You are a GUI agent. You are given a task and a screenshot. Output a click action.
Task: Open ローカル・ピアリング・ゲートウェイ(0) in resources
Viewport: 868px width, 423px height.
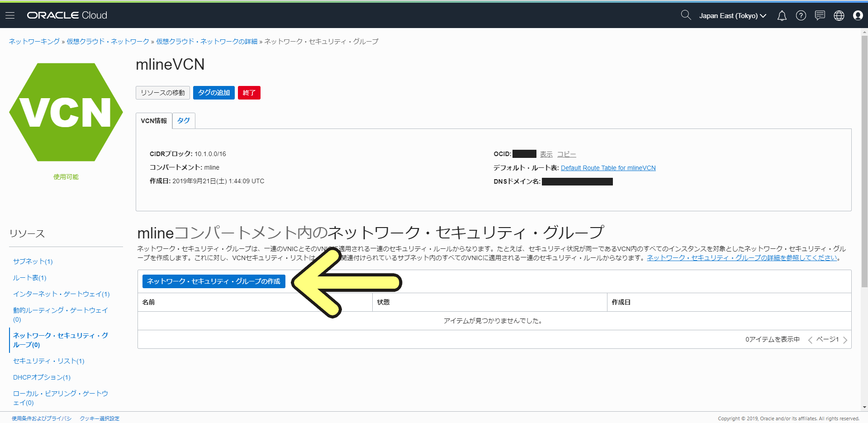(61, 398)
